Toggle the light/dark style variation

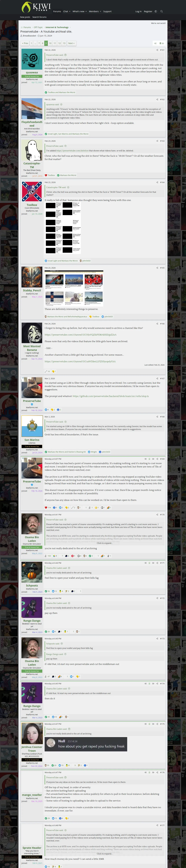click(x=156, y=11)
